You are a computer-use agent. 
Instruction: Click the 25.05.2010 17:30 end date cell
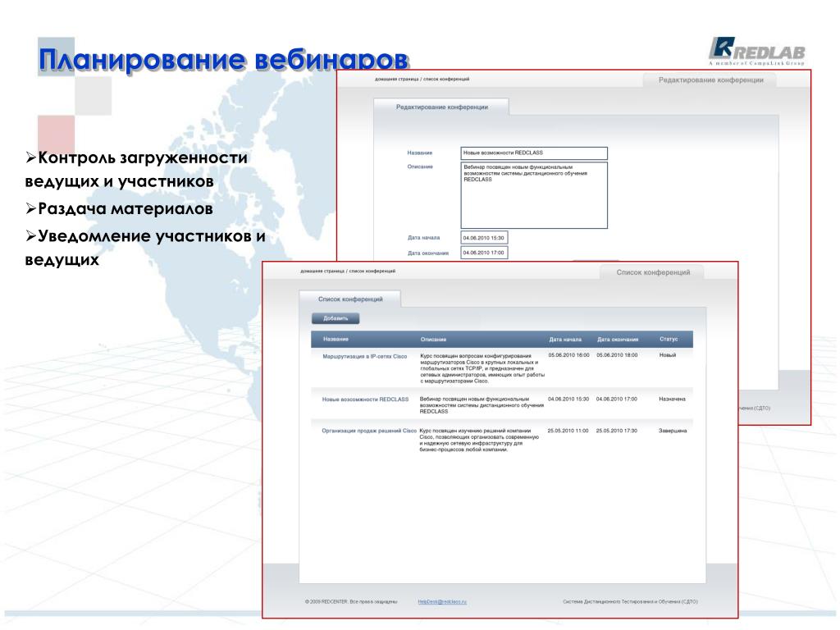(617, 431)
